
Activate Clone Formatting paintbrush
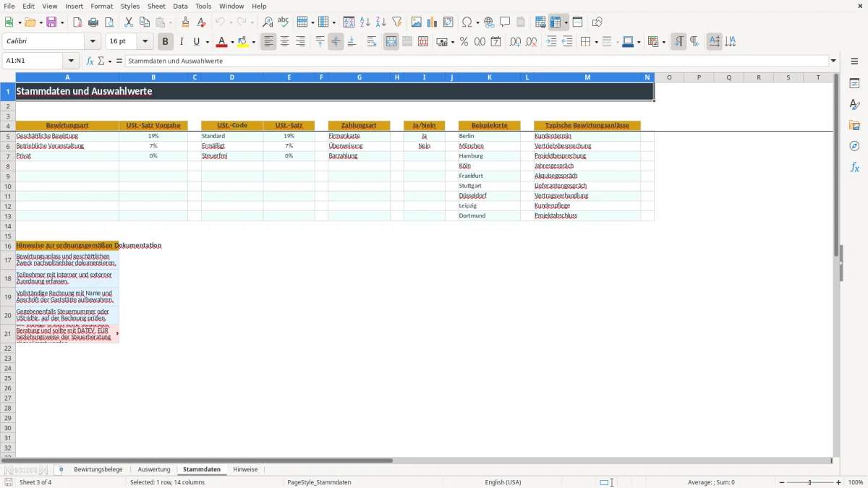(186, 22)
